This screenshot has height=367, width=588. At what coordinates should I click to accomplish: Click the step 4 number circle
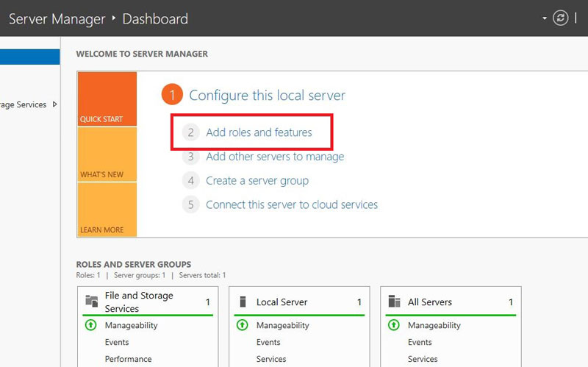coord(191,180)
